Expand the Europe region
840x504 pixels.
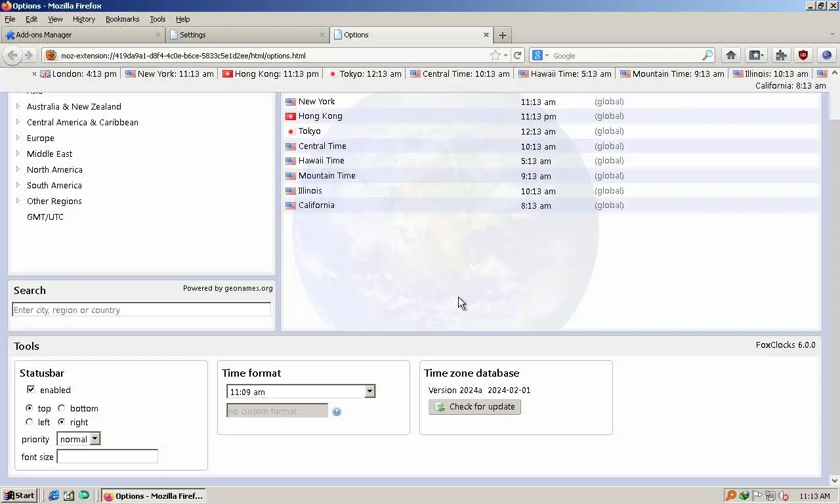18,138
